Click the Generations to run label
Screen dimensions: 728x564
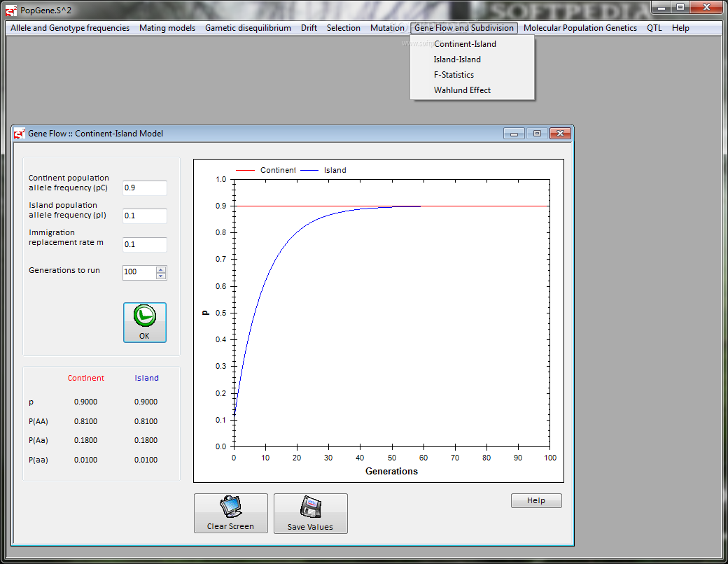tap(64, 270)
